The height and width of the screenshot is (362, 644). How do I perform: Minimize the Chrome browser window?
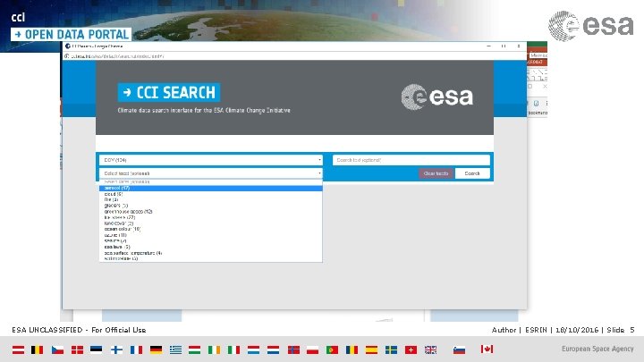click(488, 46)
